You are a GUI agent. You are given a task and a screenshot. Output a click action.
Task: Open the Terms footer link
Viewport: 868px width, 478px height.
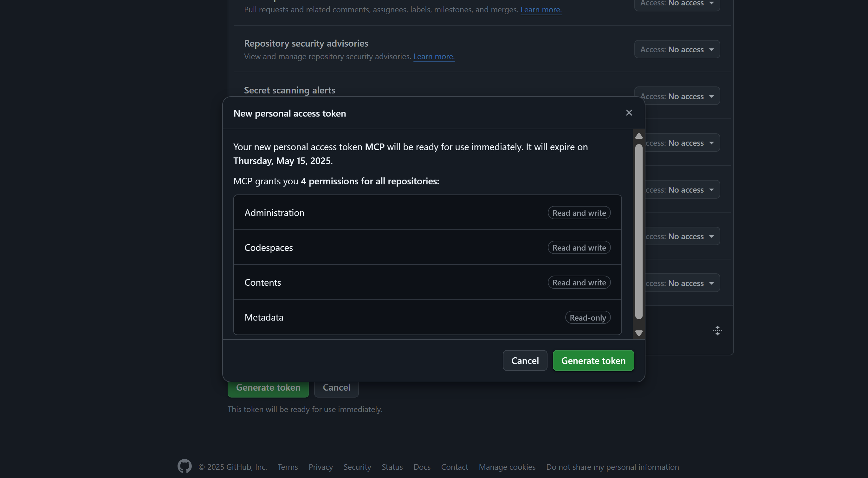pos(288,467)
